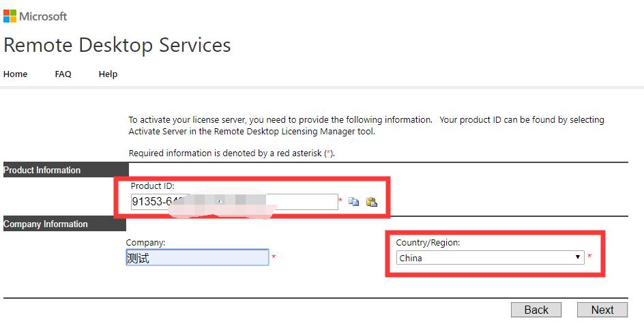
Task: Click the 'Required information' note text
Action: coord(231,153)
